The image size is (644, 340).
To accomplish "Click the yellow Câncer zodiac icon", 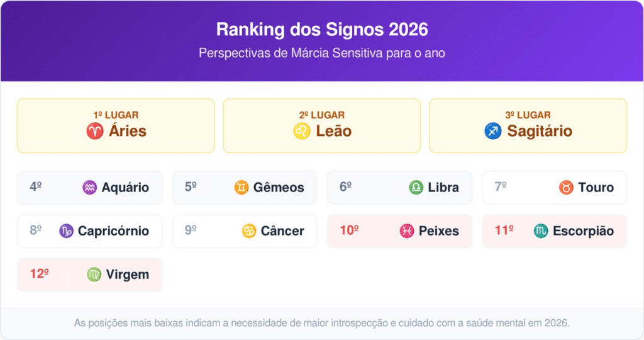I will click(x=249, y=231).
